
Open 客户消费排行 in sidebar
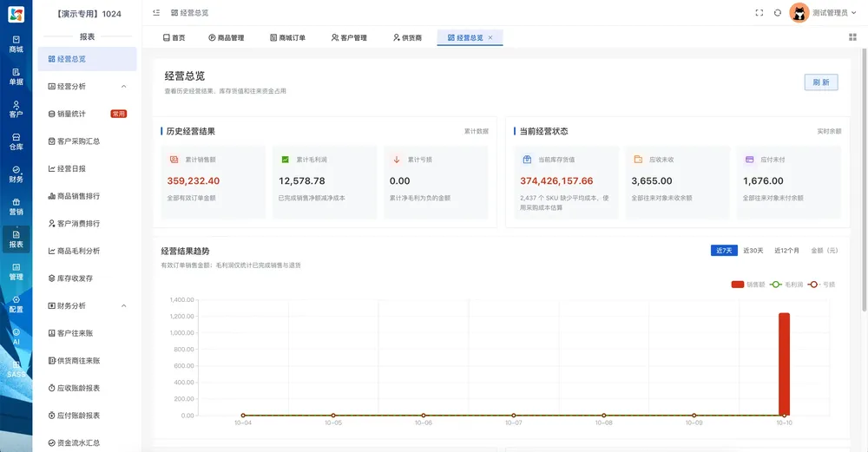[87, 223]
